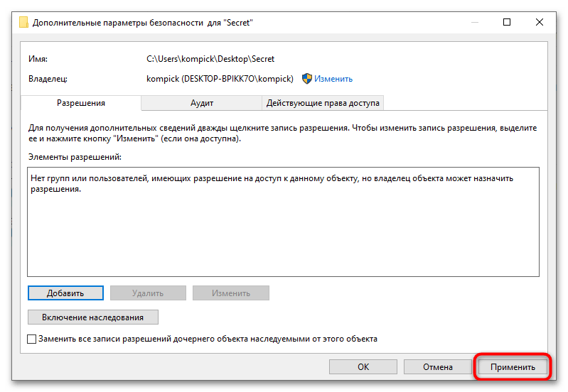The image size is (568, 392).
Task: Click the Отмена button
Action: [438, 367]
